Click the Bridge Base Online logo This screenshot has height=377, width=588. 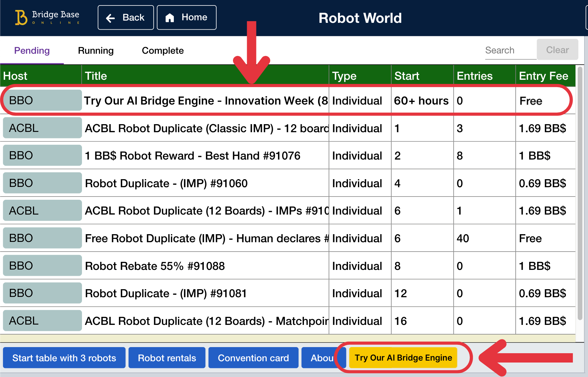point(47,17)
